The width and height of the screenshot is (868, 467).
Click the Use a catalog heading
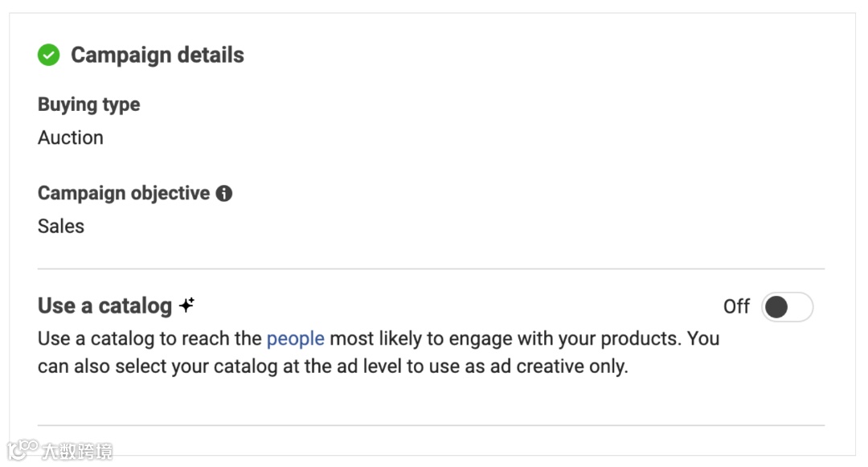coord(104,306)
